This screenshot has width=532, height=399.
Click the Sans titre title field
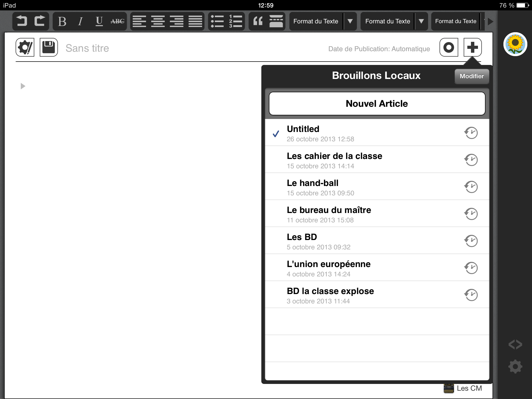click(x=87, y=48)
